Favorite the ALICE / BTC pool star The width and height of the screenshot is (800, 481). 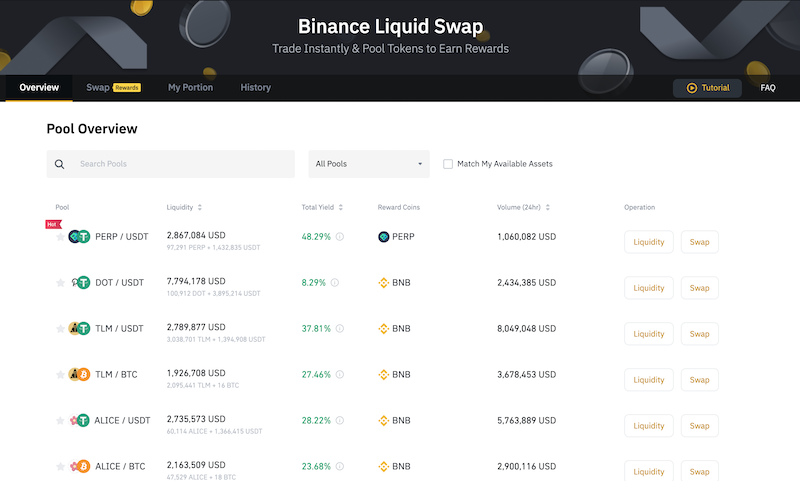(60, 466)
